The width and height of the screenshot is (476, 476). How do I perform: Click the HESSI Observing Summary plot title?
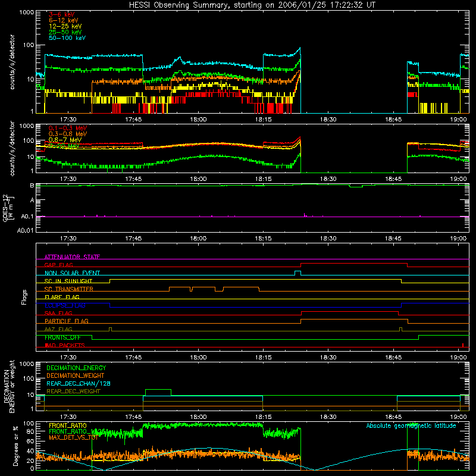tap(252, 5)
